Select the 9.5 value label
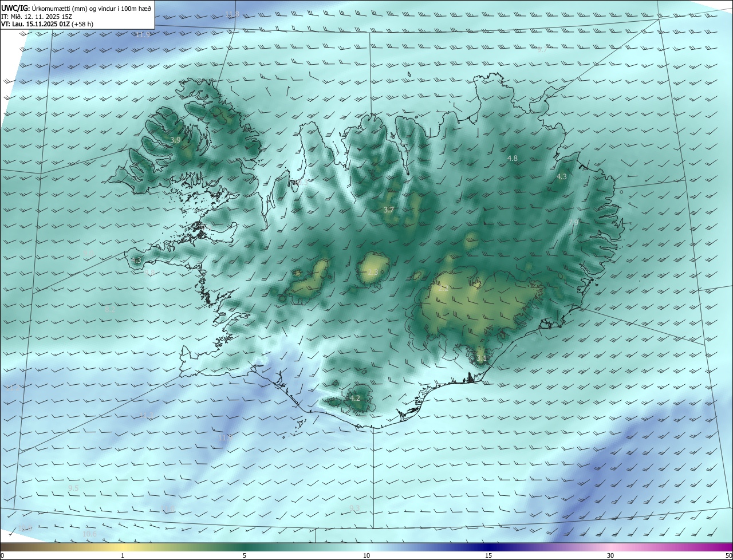 tap(73, 488)
